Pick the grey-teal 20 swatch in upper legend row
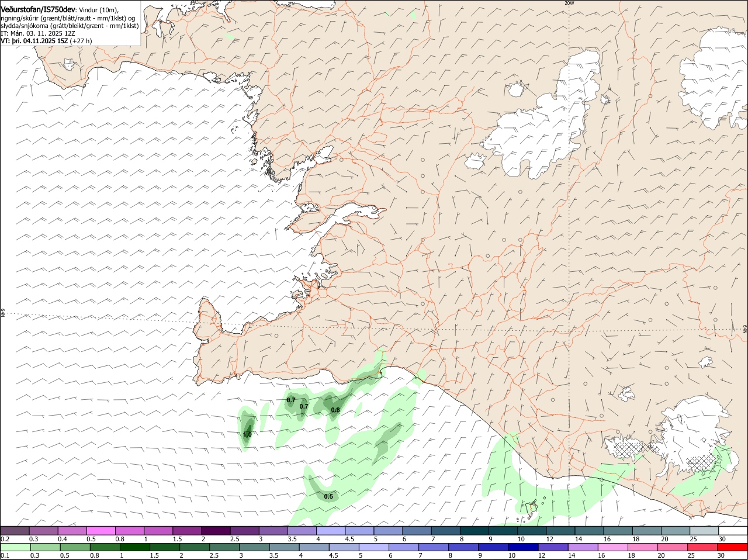 676,531
